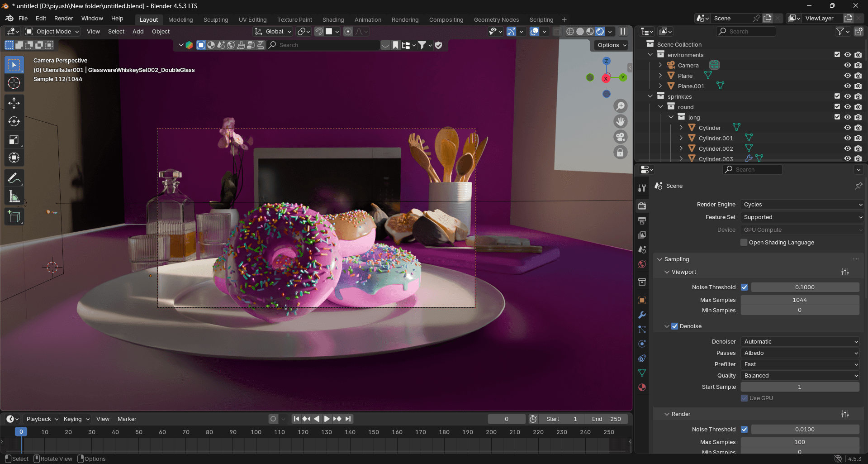Open the Denoiser dropdown
Viewport: 868px width, 464px height.
click(800, 342)
